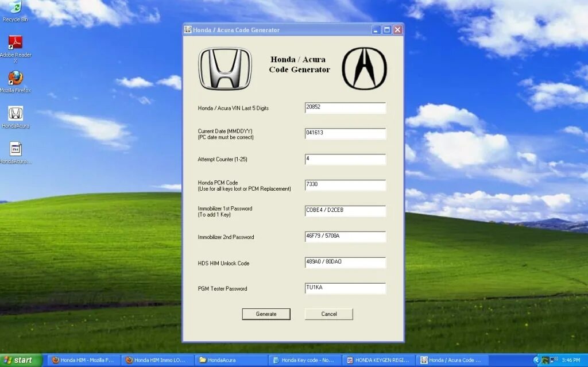Click the Generate button
The height and width of the screenshot is (367, 588).
click(266, 314)
